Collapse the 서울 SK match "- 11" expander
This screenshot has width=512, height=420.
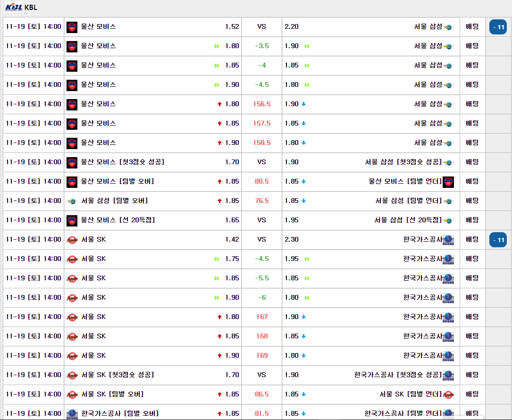pyautogui.click(x=498, y=240)
